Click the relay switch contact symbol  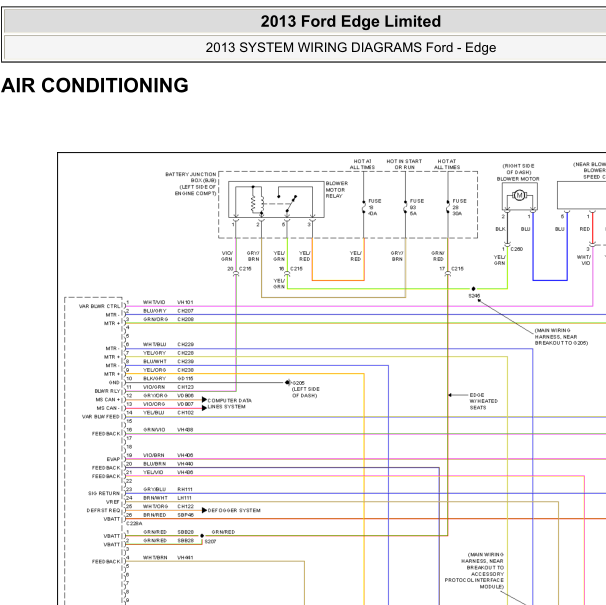(291, 204)
